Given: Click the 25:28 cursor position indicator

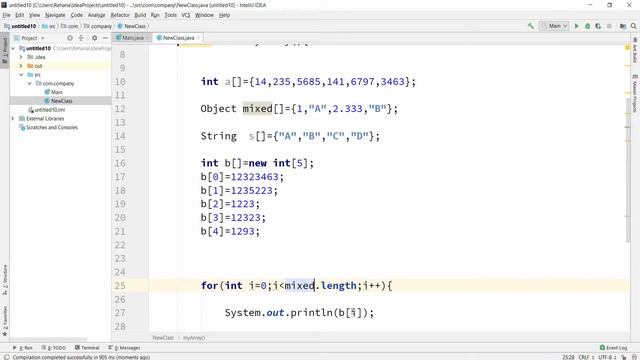Looking at the screenshot, I should pos(568,357).
